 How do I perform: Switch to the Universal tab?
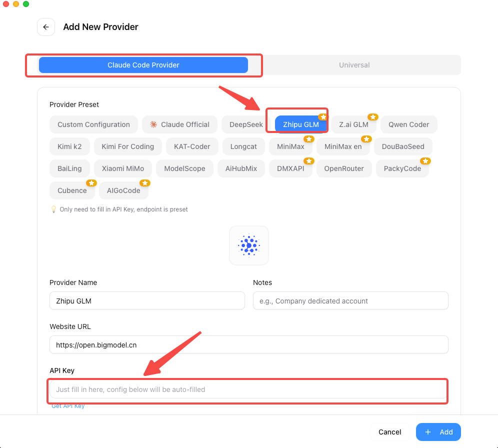[x=354, y=65]
